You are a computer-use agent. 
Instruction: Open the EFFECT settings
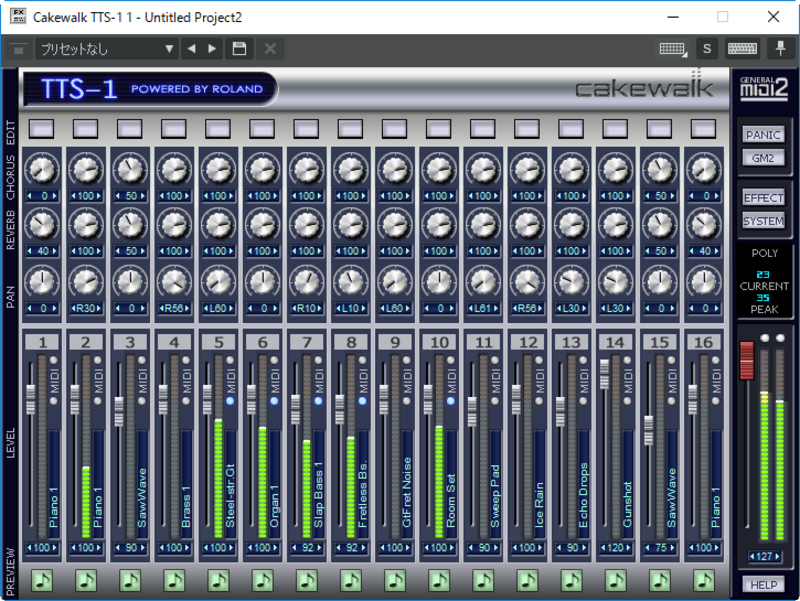point(763,197)
